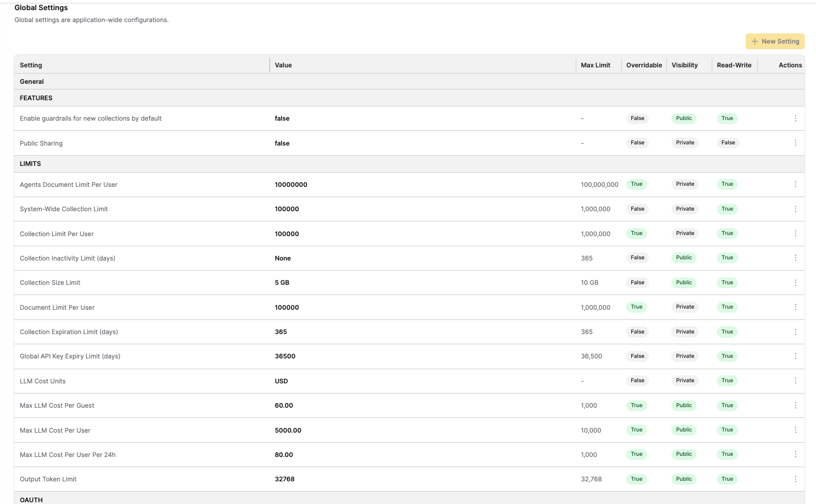Click the General section header
Image resolution: width=816 pixels, height=504 pixels.
pyautogui.click(x=31, y=81)
